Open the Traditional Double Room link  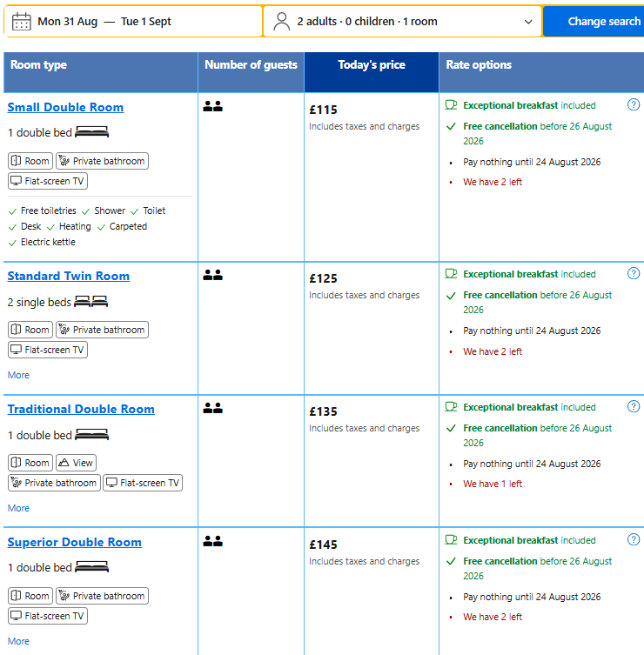click(x=81, y=409)
